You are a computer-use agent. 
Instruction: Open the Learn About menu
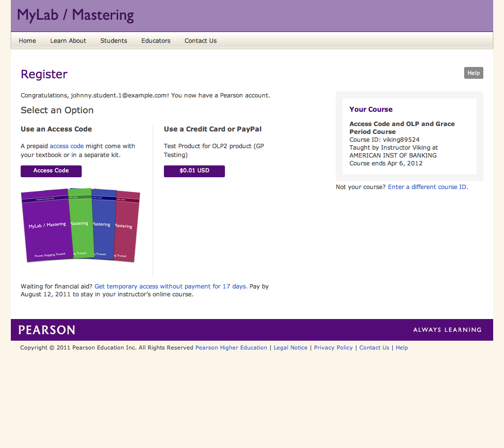pos(68,41)
